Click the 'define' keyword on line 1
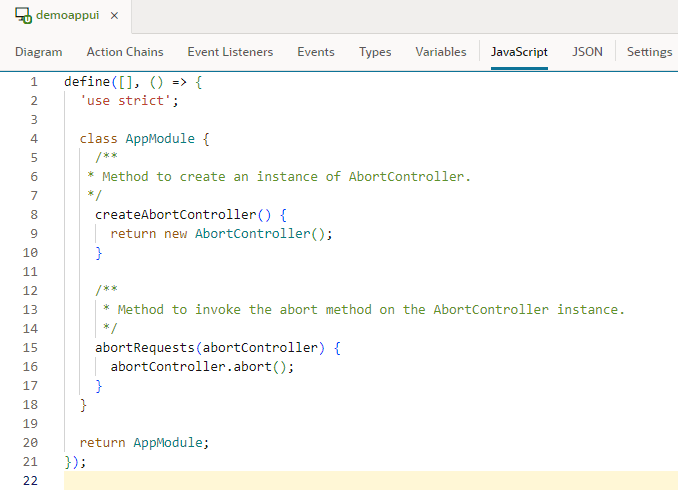The width and height of the screenshot is (678, 490). 87,82
